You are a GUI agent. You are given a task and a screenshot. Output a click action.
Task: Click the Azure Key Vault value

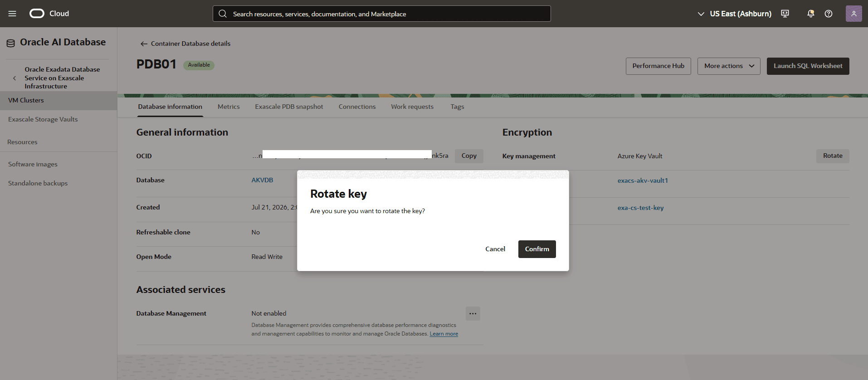(x=640, y=156)
